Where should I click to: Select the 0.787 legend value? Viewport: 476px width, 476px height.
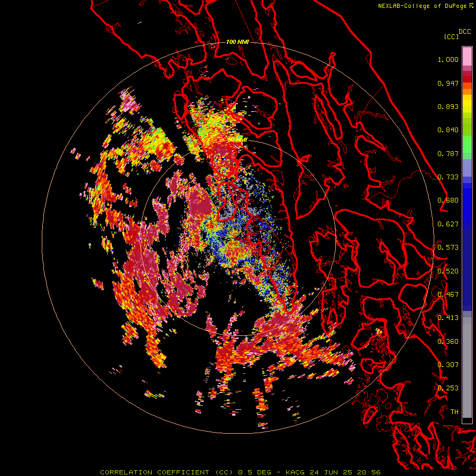tap(448, 153)
